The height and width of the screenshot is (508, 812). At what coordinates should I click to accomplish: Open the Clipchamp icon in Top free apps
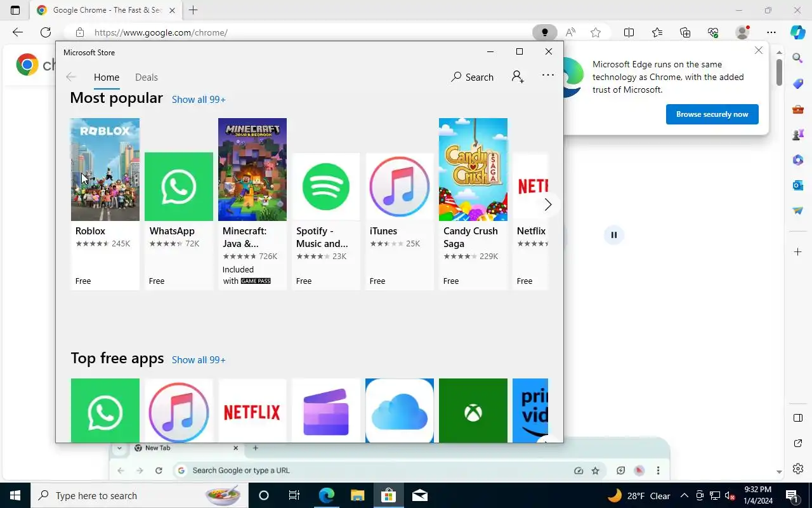(326, 411)
